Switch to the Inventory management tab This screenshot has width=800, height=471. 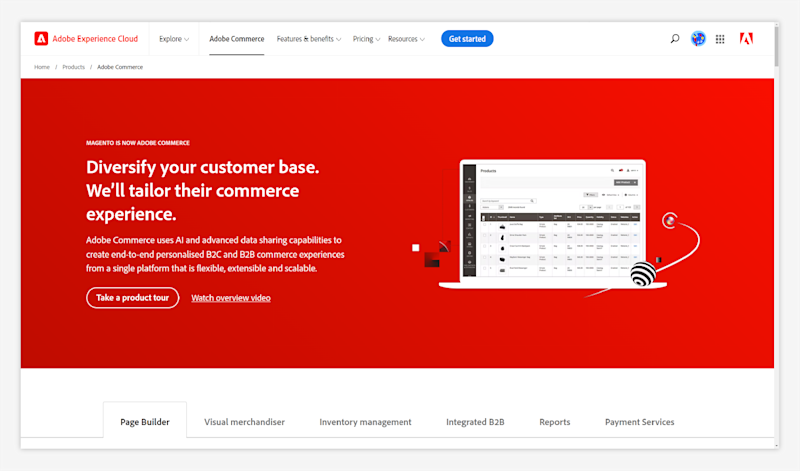[x=365, y=422]
